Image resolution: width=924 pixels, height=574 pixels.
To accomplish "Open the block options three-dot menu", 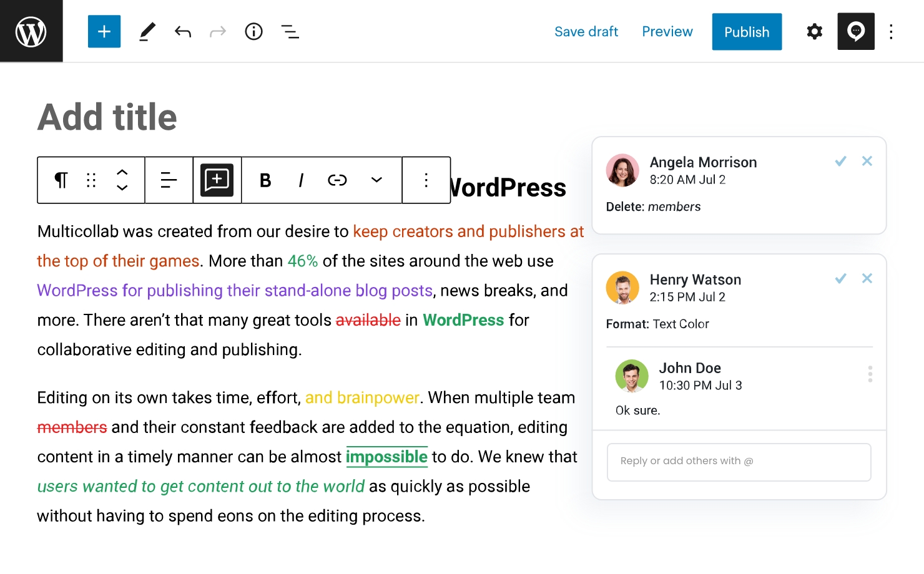I will pyautogui.click(x=426, y=180).
